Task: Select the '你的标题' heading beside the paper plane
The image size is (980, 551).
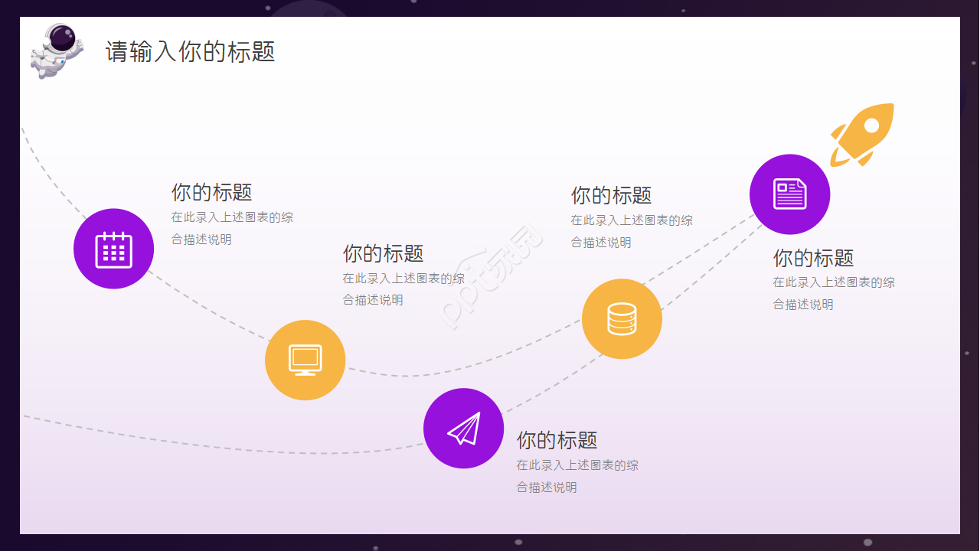Action: (557, 440)
